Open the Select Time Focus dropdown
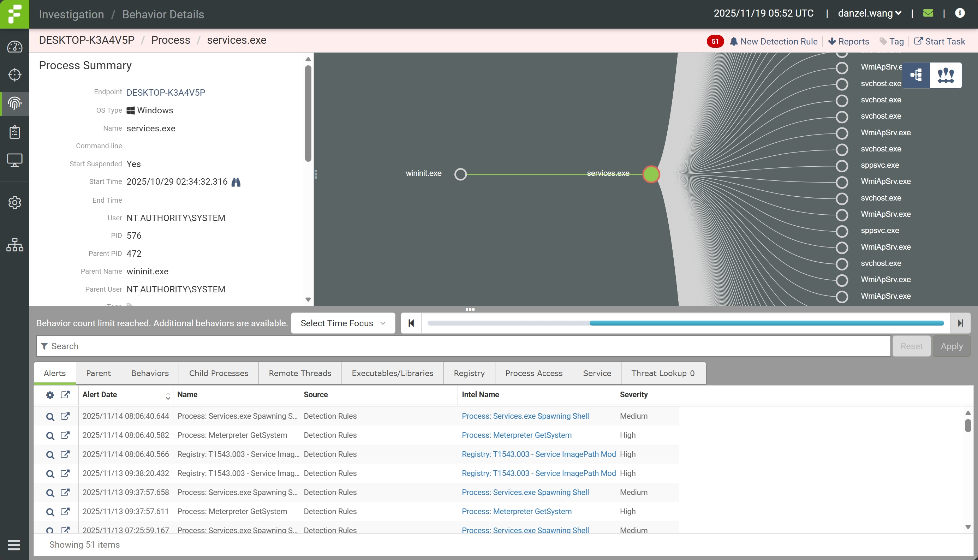The height and width of the screenshot is (560, 978). pos(343,323)
